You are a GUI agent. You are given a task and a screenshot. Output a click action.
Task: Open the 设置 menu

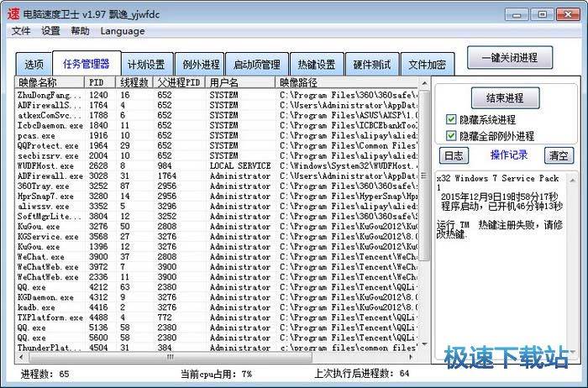(x=50, y=31)
